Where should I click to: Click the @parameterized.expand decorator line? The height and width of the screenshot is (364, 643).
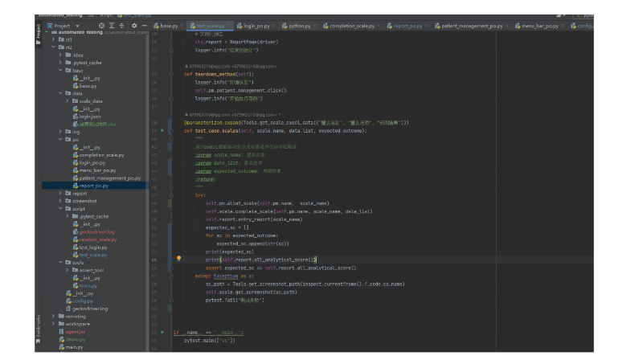click(x=297, y=123)
